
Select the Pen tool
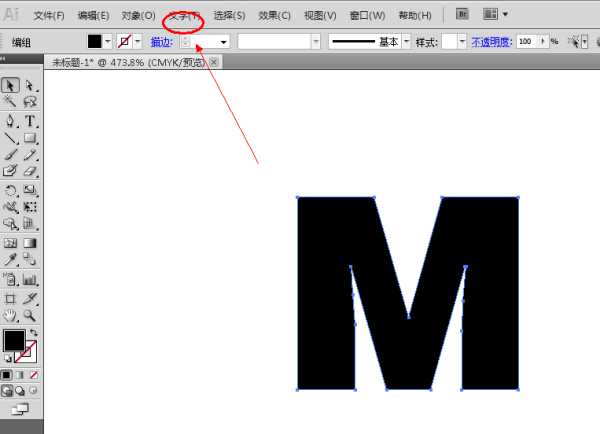coord(11,121)
